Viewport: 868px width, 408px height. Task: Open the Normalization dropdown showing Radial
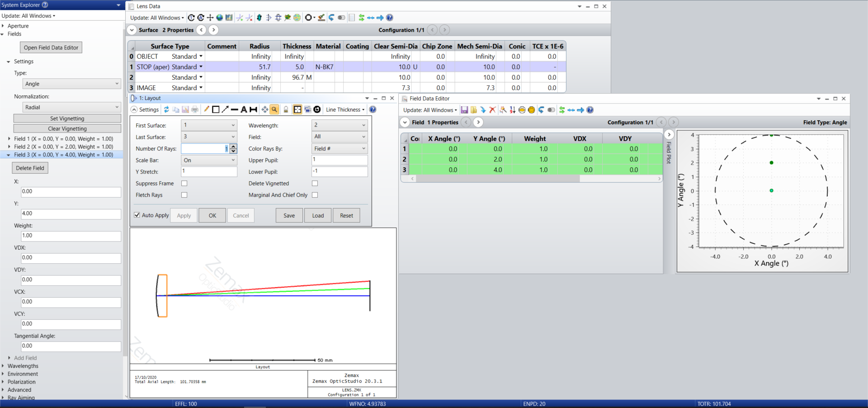72,107
